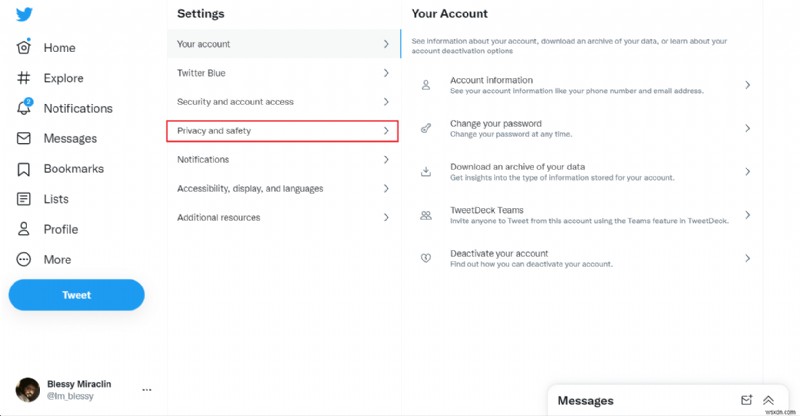Click the new message compose icon
This screenshot has width=800, height=416.
(x=746, y=400)
